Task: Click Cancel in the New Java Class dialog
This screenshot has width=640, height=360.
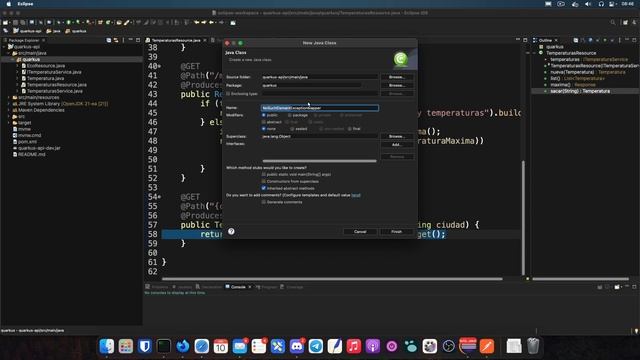Action: pyautogui.click(x=360, y=231)
